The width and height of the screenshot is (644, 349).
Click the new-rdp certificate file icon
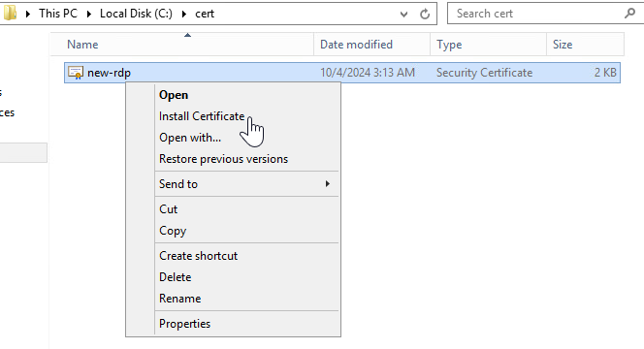(76, 73)
